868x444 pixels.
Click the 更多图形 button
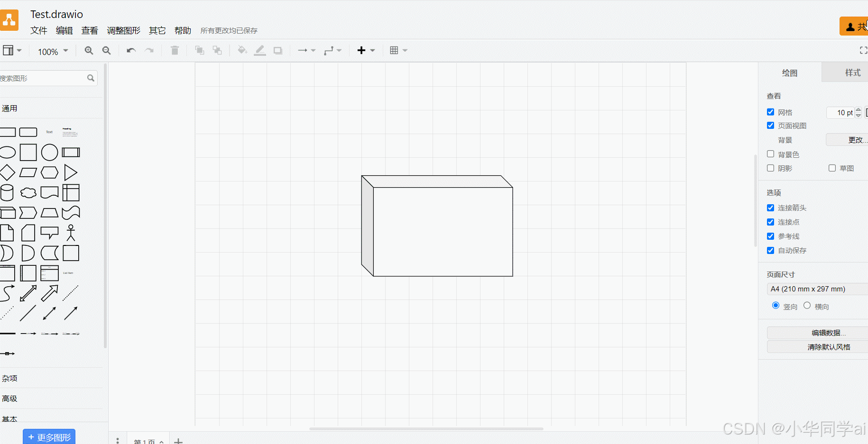pos(49,436)
